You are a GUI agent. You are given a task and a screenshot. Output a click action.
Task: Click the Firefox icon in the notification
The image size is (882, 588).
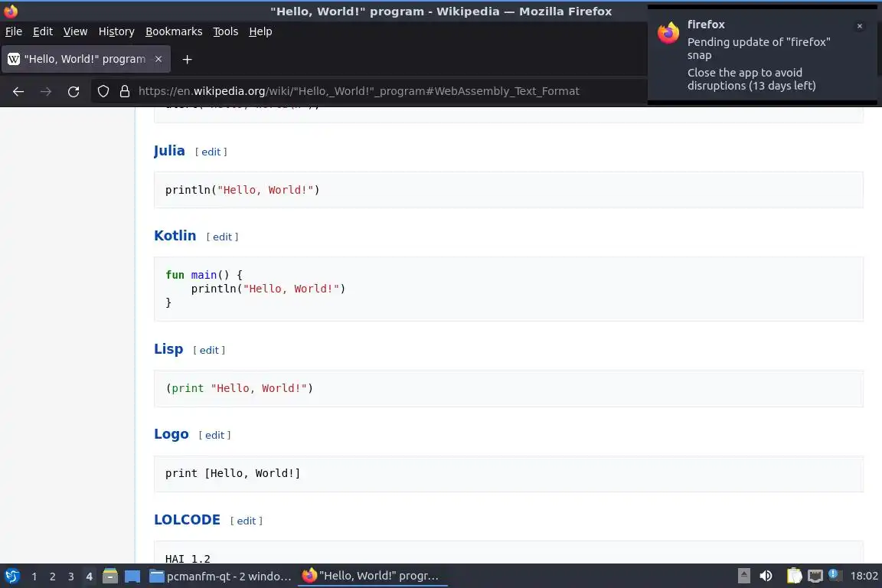(x=668, y=33)
